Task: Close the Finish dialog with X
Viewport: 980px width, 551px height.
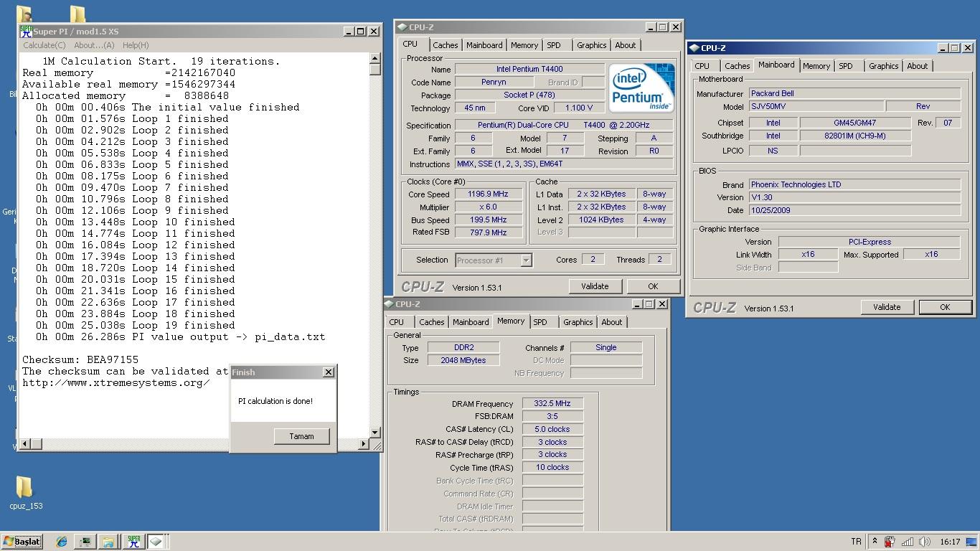Action: [x=329, y=372]
